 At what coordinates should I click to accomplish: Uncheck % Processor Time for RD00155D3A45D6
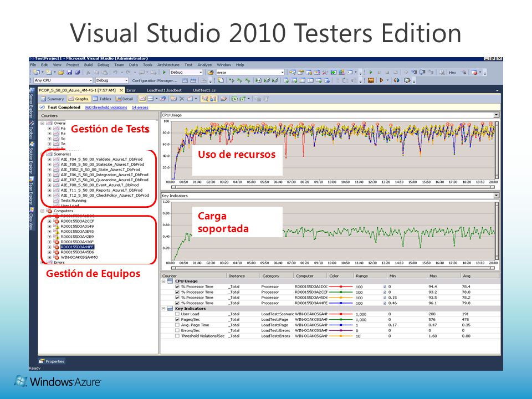(x=177, y=298)
